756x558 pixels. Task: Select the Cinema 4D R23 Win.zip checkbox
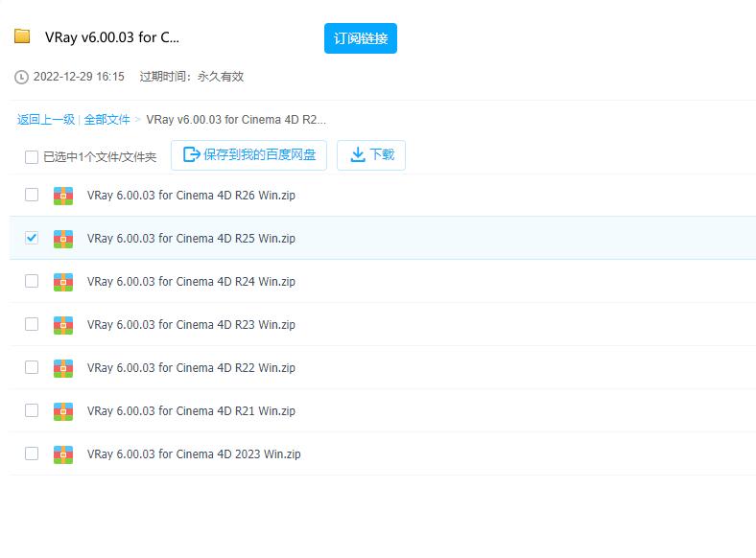(x=32, y=324)
